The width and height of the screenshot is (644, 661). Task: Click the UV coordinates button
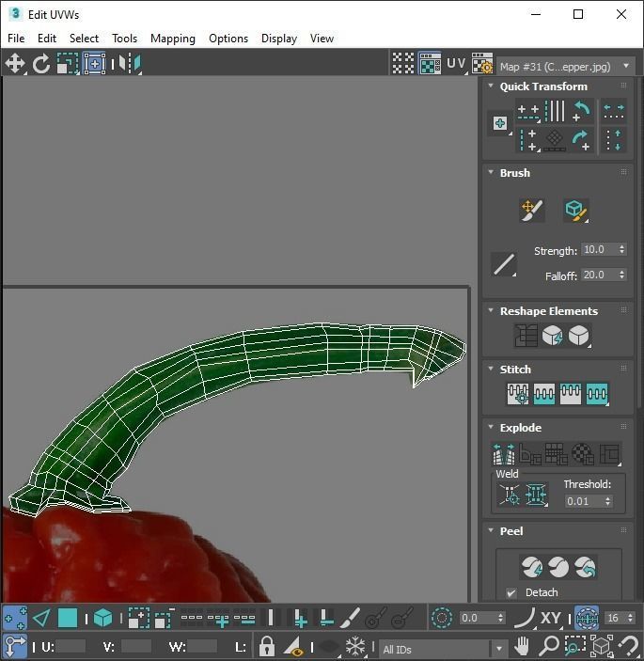point(456,64)
